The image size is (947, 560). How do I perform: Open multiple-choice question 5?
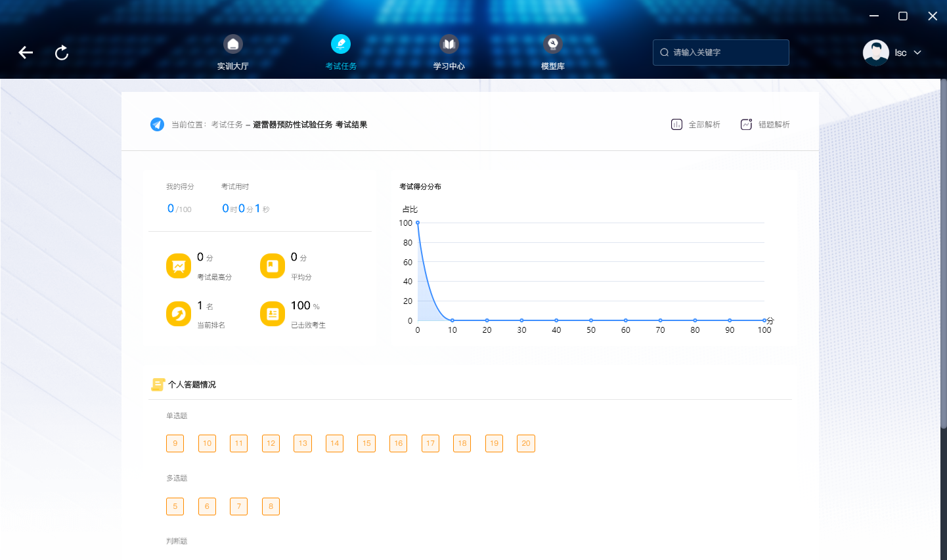tap(175, 506)
